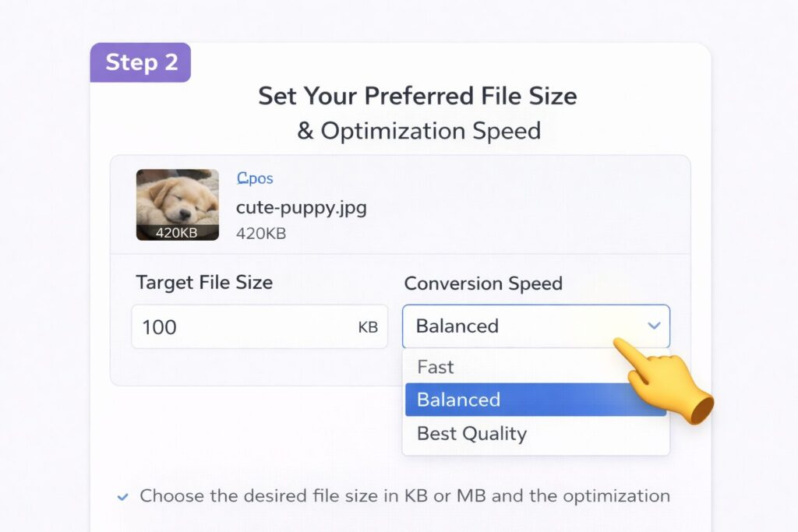Click the Target File Size label
798x532 pixels.
point(203,283)
